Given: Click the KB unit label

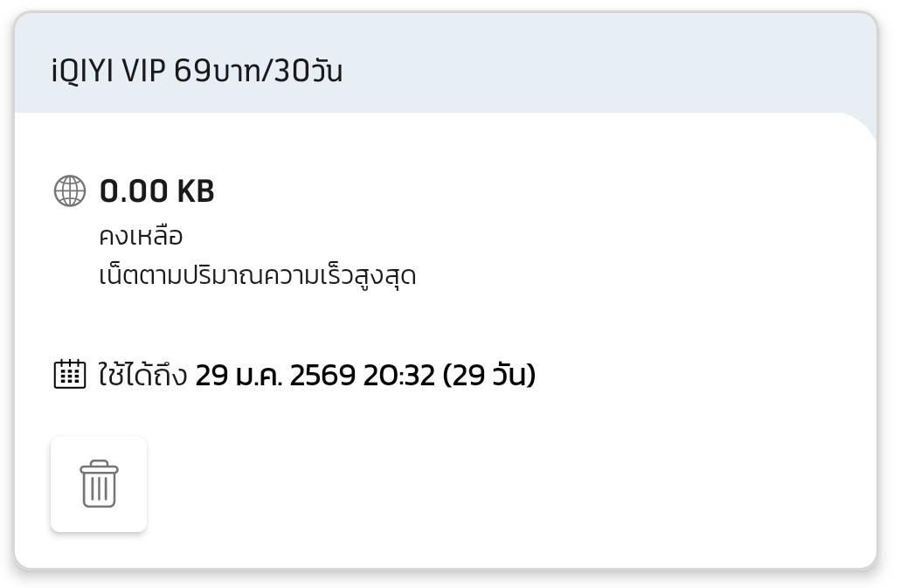Looking at the screenshot, I should click(196, 190).
